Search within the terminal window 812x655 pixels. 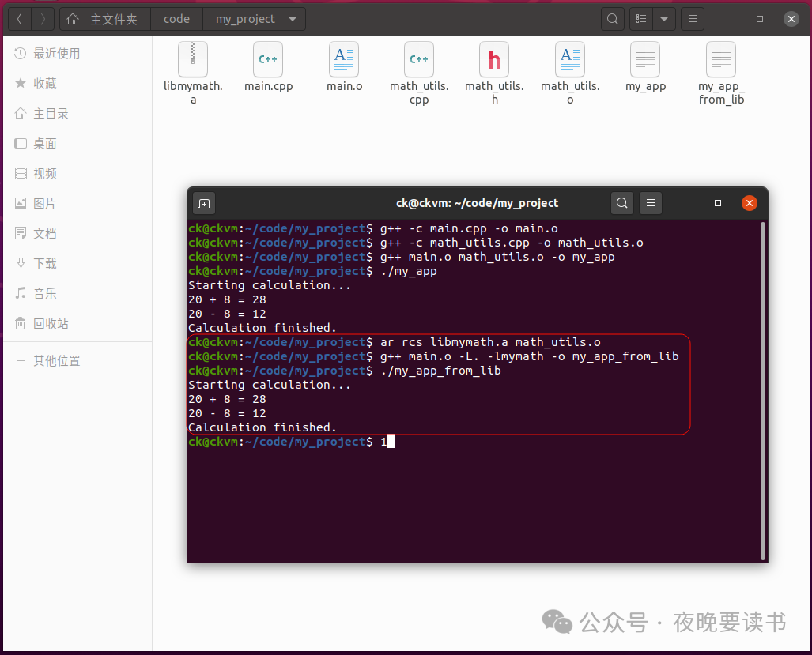pyautogui.click(x=622, y=203)
